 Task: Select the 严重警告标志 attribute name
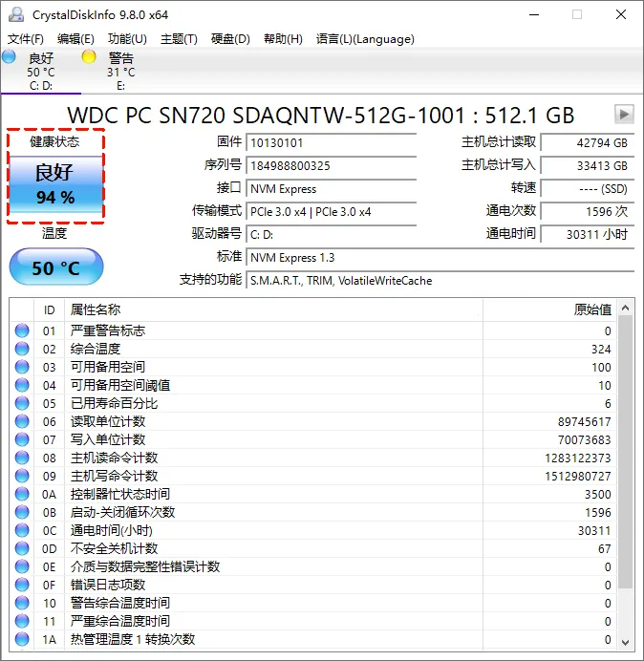108,330
